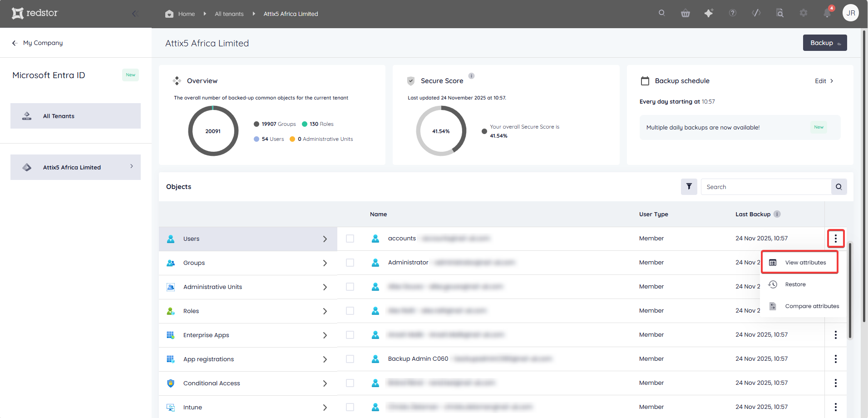Open the help question mark icon
The width and height of the screenshot is (868, 418).
click(x=733, y=13)
